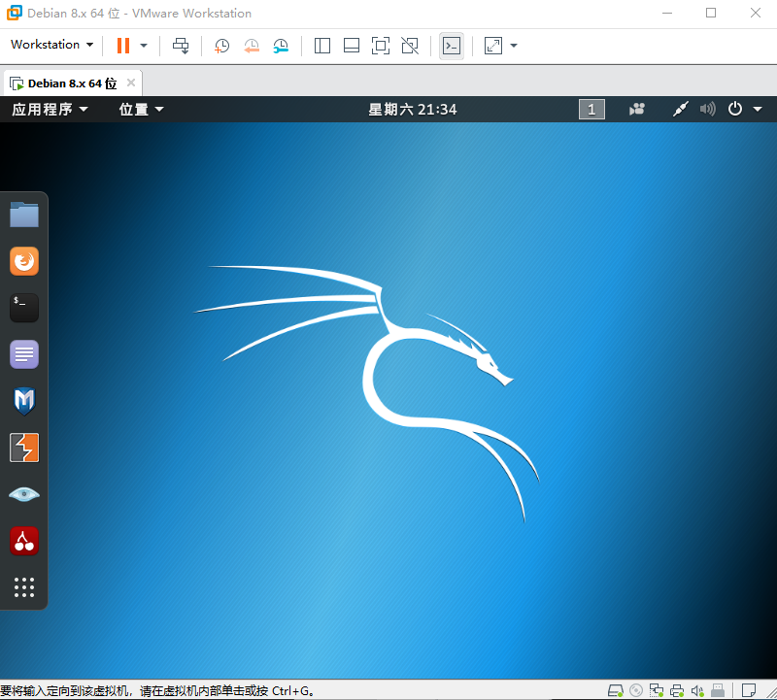Revert virtual machine to previous snapshot

252,46
